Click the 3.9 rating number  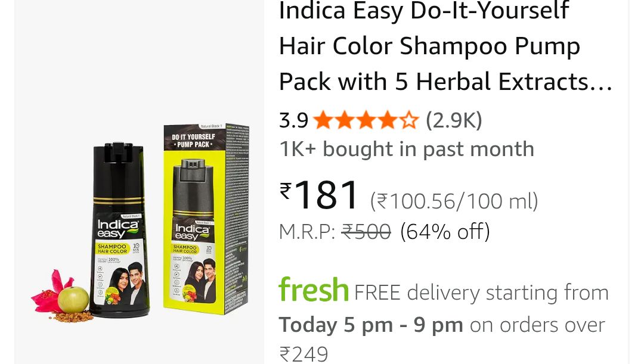click(293, 121)
